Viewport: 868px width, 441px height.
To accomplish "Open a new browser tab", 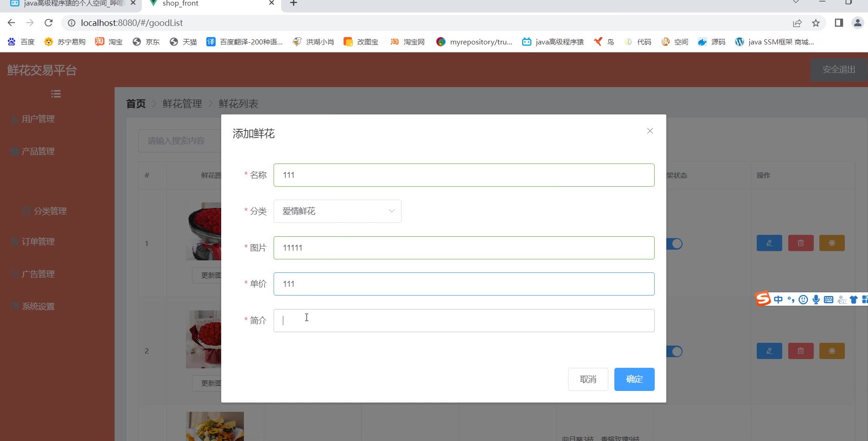I will coord(294,3).
